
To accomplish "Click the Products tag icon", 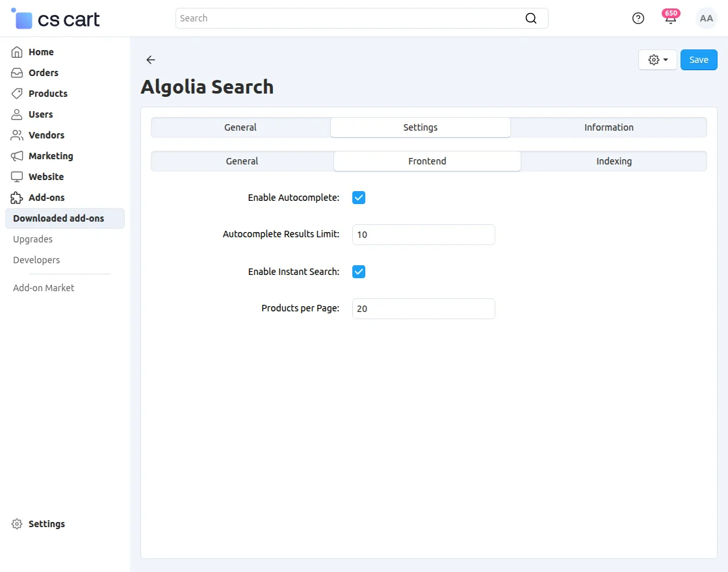I will [x=17, y=94].
